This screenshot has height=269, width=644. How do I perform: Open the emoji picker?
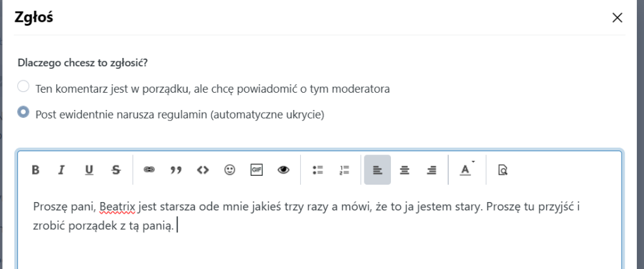pos(229,170)
